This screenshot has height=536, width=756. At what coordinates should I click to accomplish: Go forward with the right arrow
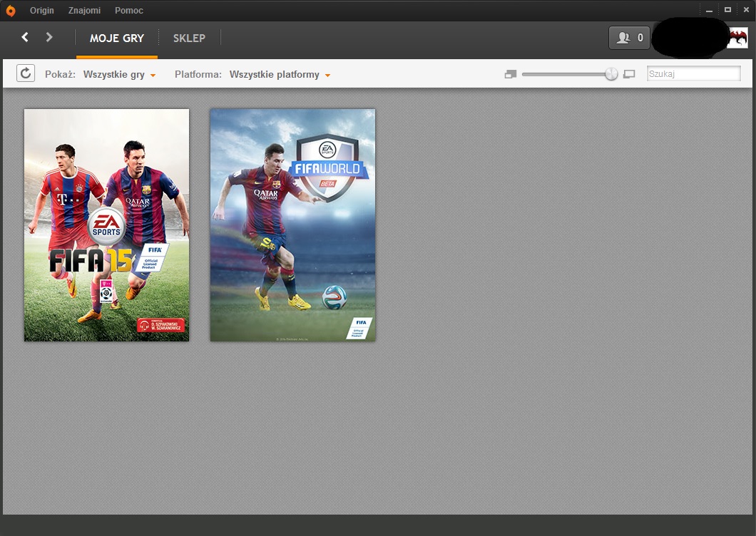click(48, 37)
